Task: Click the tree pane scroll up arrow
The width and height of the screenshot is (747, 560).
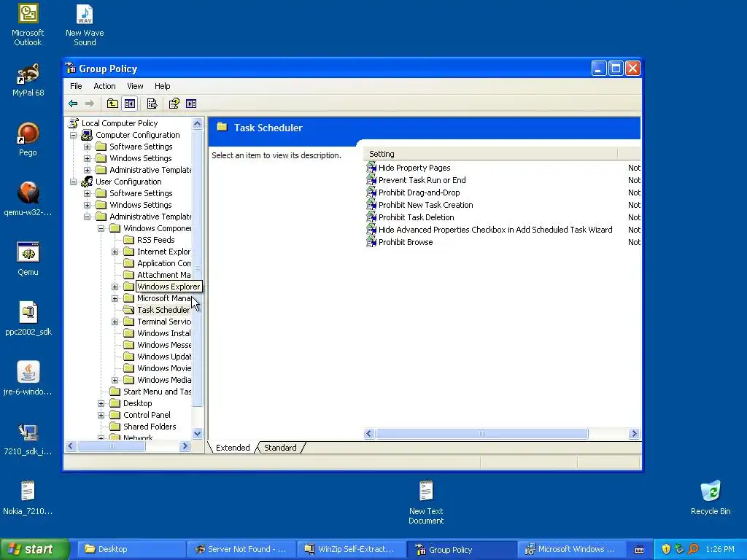Action: click(197, 124)
